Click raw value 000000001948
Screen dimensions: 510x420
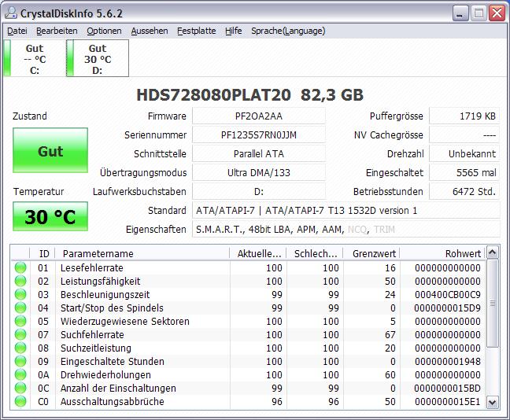448,361
